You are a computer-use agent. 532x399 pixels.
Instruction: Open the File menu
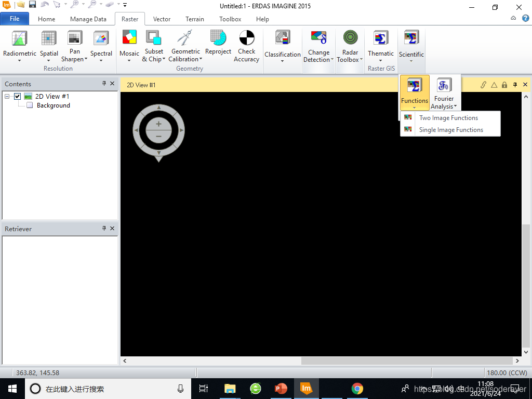15,19
